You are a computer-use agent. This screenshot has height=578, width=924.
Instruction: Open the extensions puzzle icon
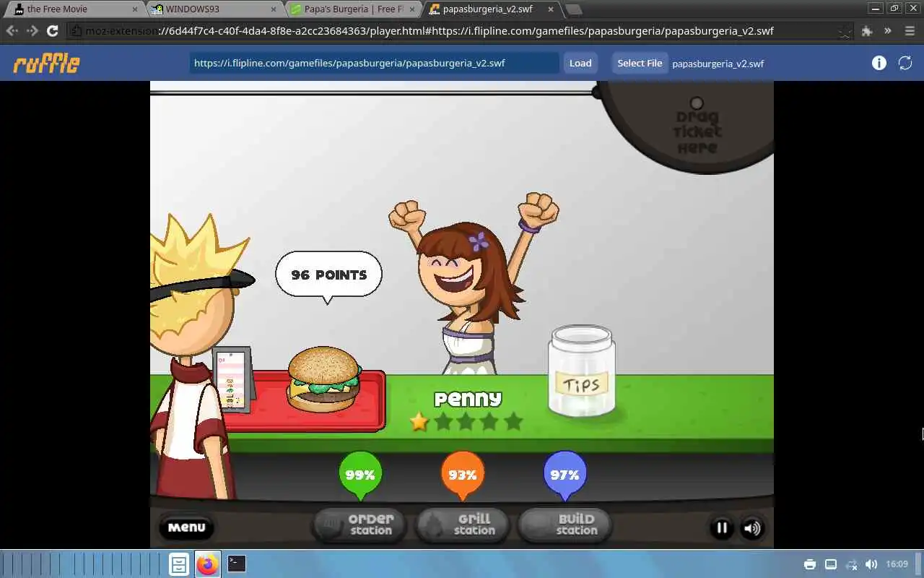pyautogui.click(x=867, y=31)
